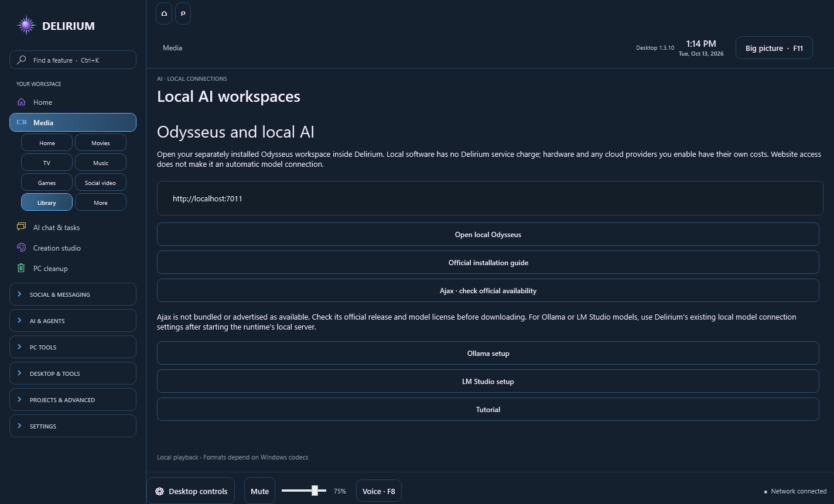Screen dimensions: 834x504
Task: Open the Tutorial button
Action: (488, 409)
